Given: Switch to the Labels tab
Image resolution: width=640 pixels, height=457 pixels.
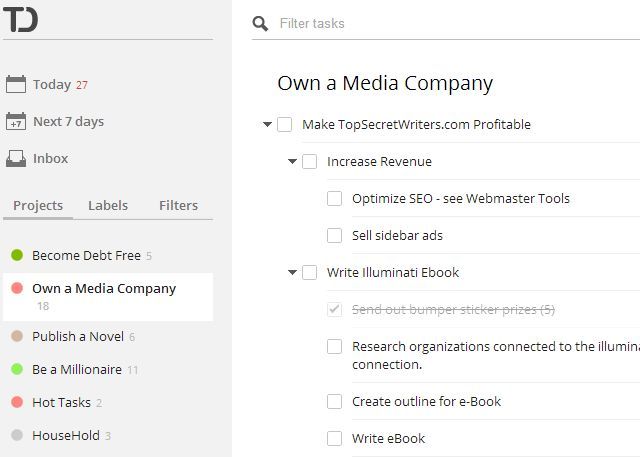Looking at the screenshot, I should coord(108,206).
